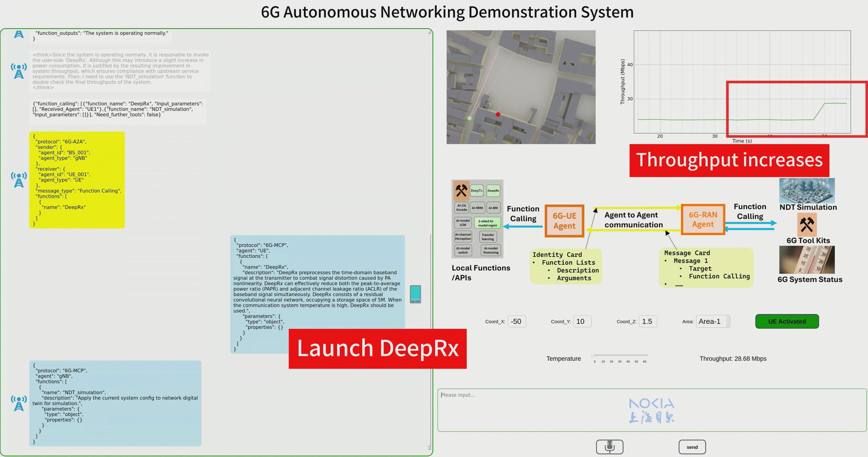Select the DeepTx function tile
The width and height of the screenshot is (868, 457).
pyautogui.click(x=476, y=191)
